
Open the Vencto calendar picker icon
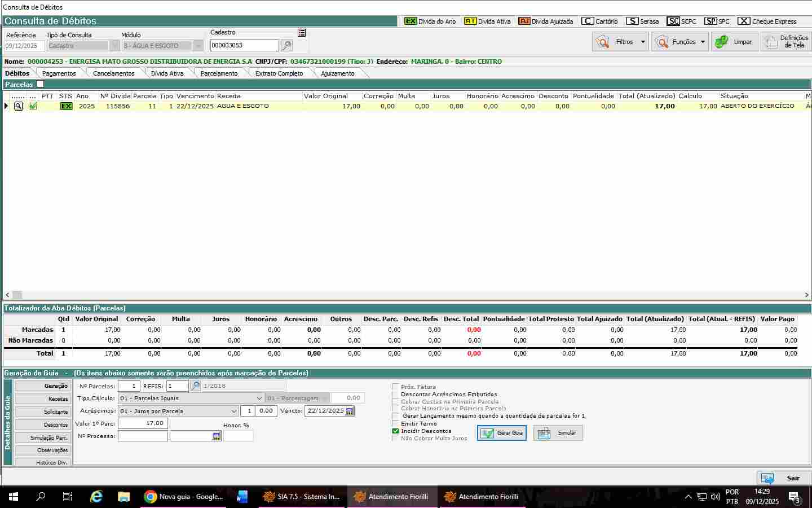350,411
